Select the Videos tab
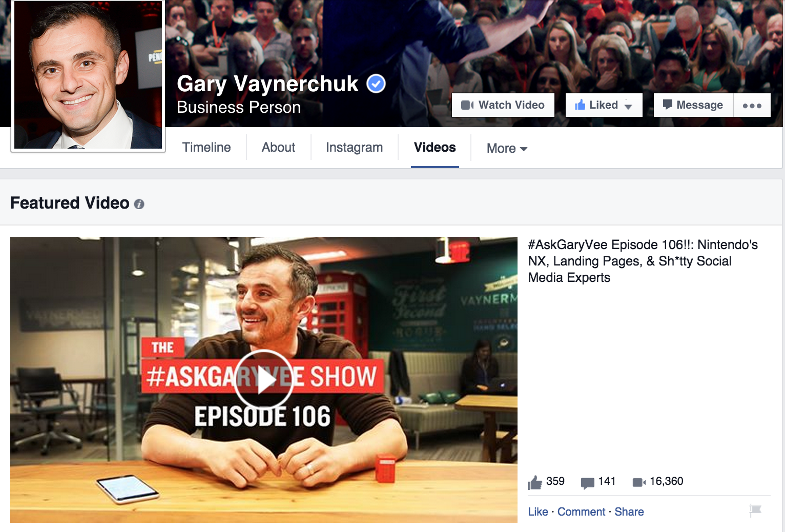This screenshot has width=785, height=532. tap(435, 148)
